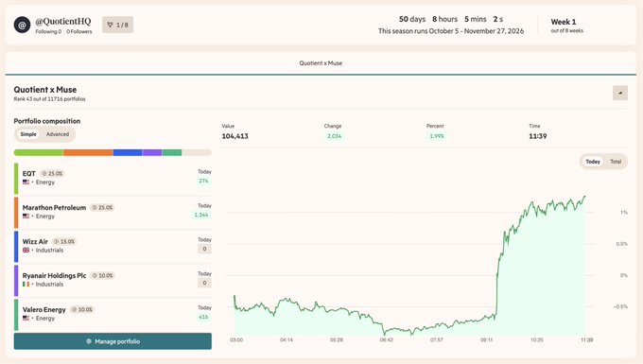The image size is (643, 364).
Task: Click the expand icon button beside Quotient x Muse
Action: (x=620, y=93)
